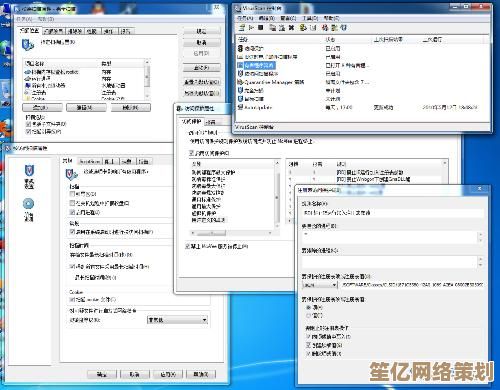This screenshot has height=390, width=500.
Task: Click the icon of the highlighted task row
Action: [x=240, y=65]
